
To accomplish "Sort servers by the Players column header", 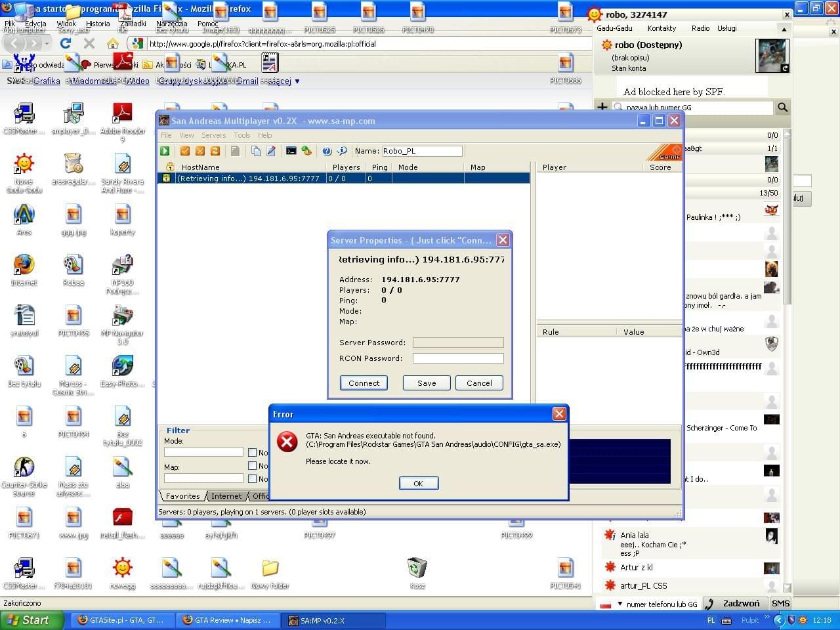I will [346, 167].
